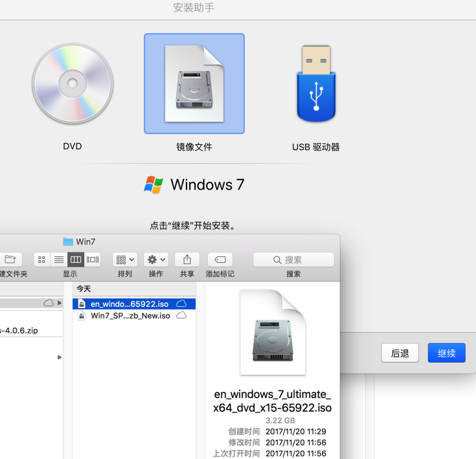Click the ISO preview thumbnail

273,333
